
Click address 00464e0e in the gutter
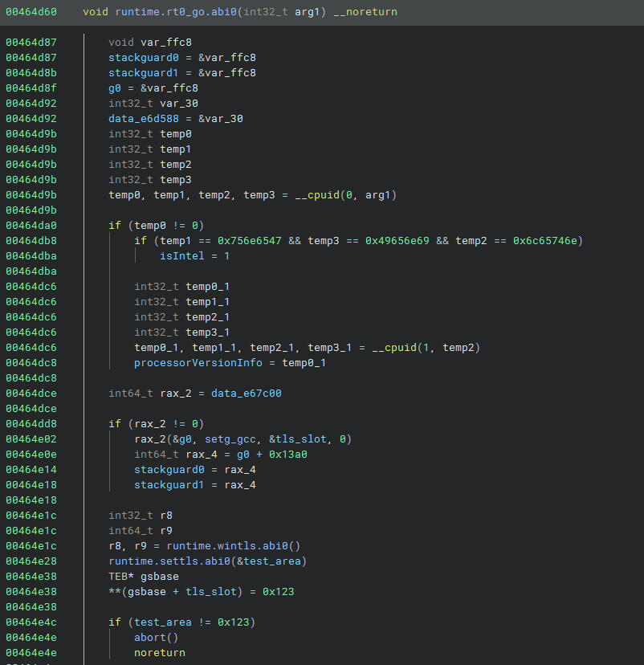point(31,455)
